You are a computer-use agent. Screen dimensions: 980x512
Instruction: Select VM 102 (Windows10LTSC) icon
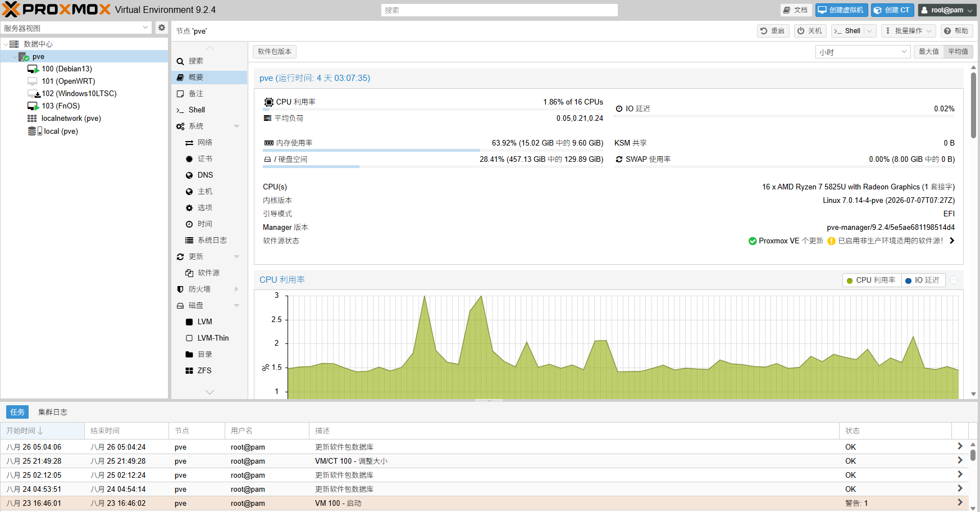click(x=34, y=94)
